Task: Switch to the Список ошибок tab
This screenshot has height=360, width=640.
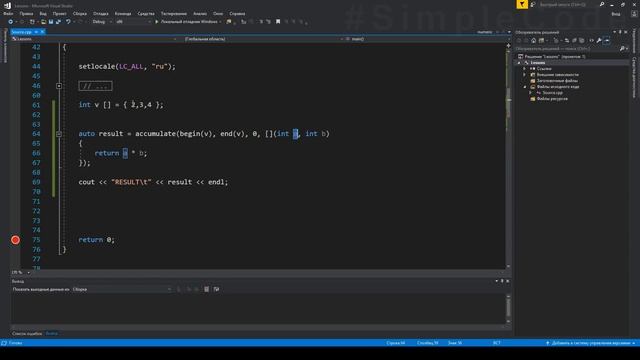Action: click(x=27, y=334)
